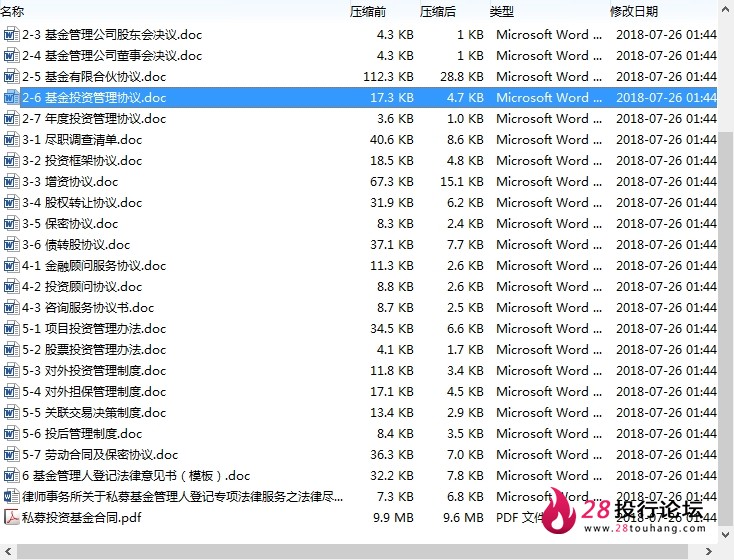This screenshot has height=560, width=734.
Task: Select file name 3-4 股权转让协议.doc
Action: pyautogui.click(x=82, y=203)
